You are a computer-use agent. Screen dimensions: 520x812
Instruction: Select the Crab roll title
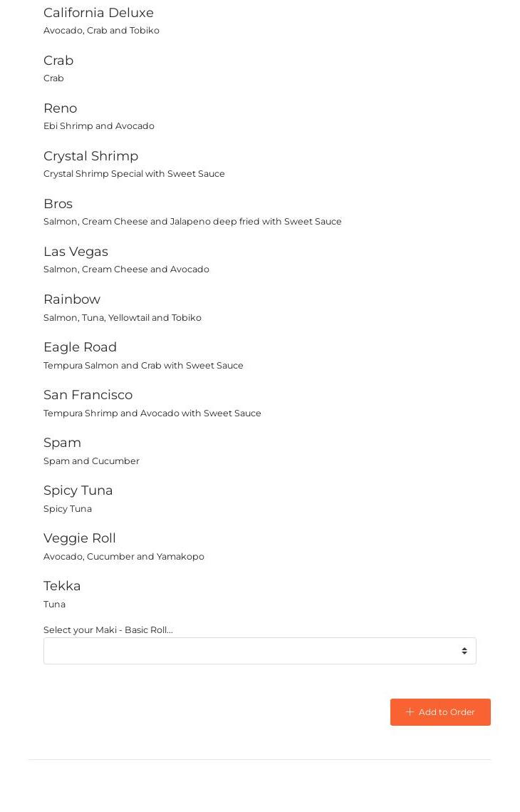[x=58, y=61]
